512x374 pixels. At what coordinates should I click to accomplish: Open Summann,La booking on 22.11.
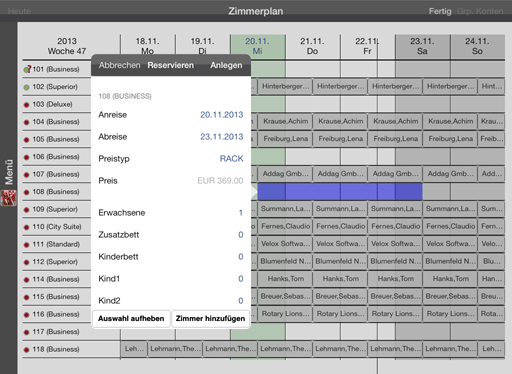tap(395, 209)
